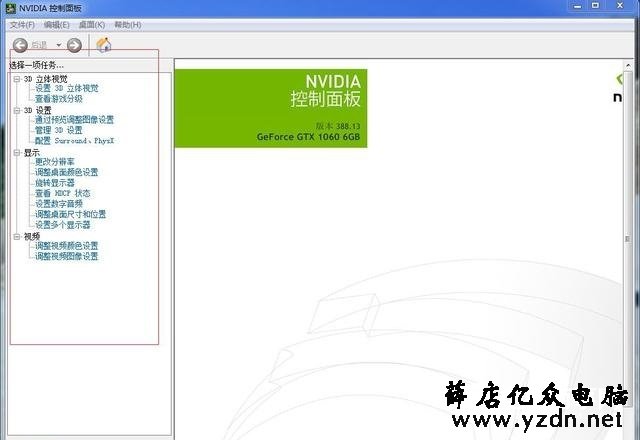Screen dimensions: 640x440
Task: Go to the Home page icon
Action: (x=104, y=44)
